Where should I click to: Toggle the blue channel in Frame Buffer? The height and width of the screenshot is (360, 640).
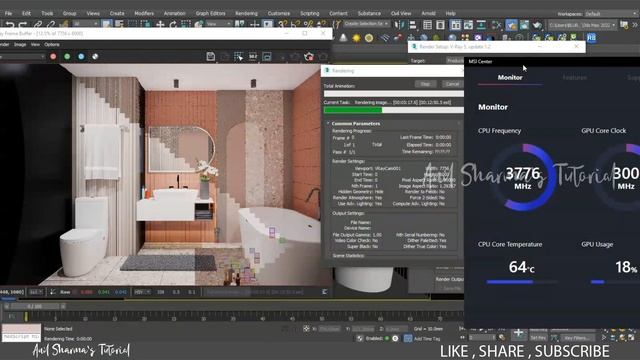point(81,56)
